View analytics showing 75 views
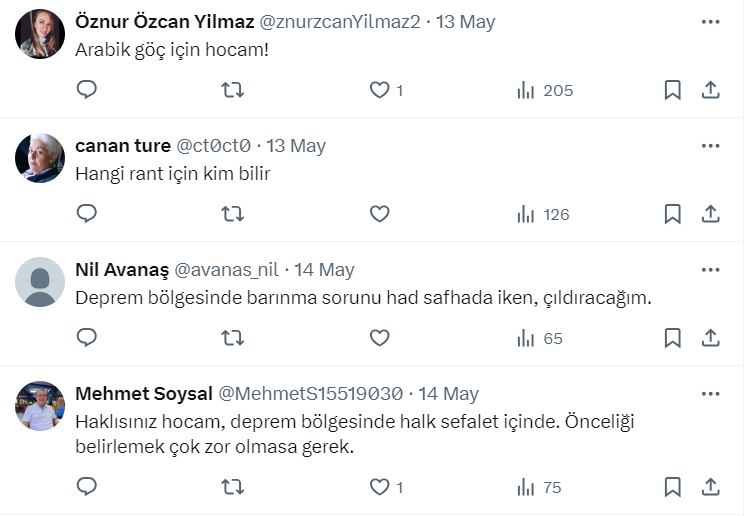The width and height of the screenshot is (754, 516). point(539,487)
